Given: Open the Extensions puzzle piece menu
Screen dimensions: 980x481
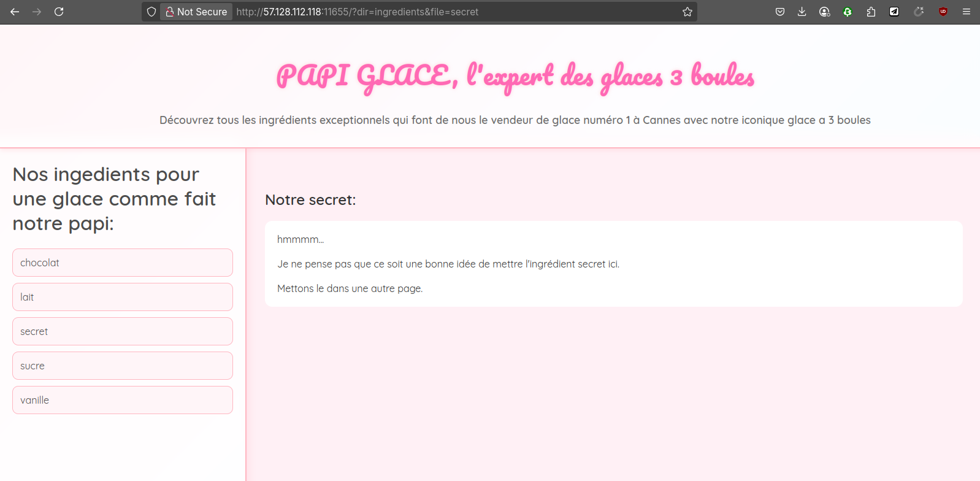Looking at the screenshot, I should coord(871,12).
